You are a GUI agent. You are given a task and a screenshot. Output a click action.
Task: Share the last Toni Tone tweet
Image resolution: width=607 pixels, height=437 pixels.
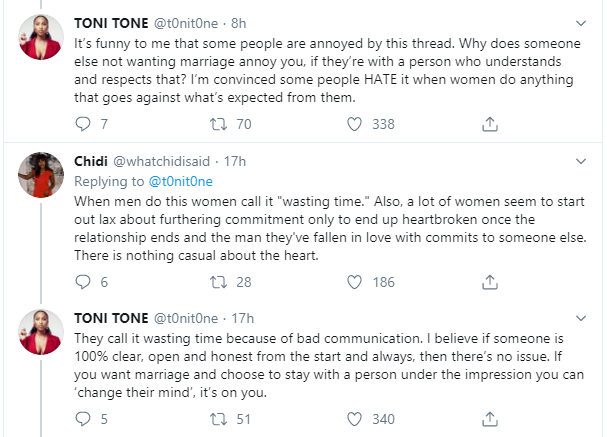(x=490, y=419)
